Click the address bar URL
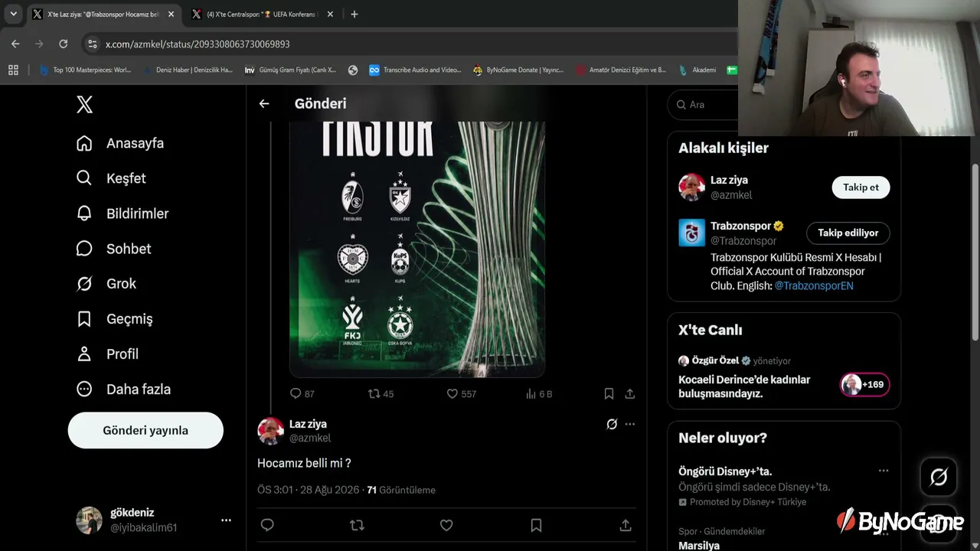980x551 pixels. (x=198, y=44)
